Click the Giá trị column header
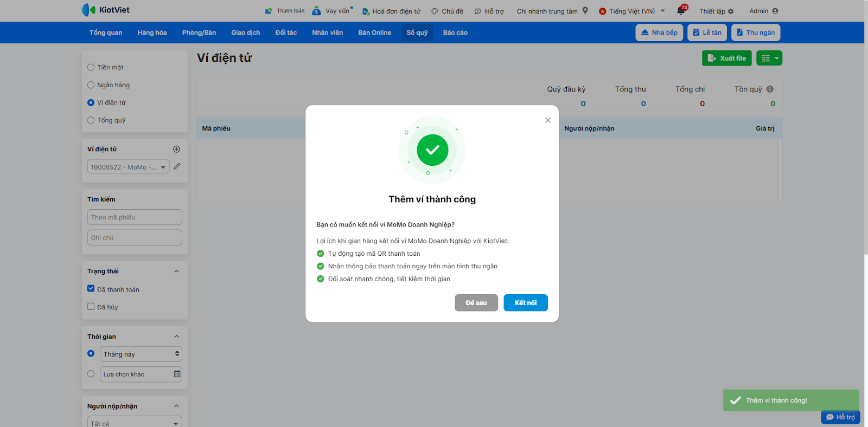 click(x=765, y=128)
